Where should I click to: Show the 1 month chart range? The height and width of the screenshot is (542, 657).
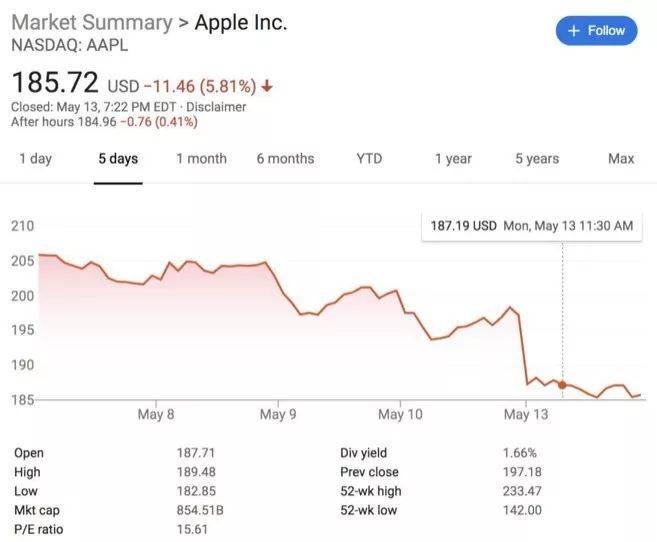(201, 159)
